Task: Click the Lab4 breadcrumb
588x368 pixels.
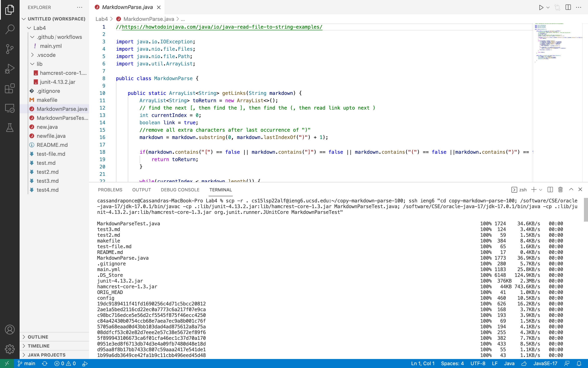Action: [x=101, y=19]
